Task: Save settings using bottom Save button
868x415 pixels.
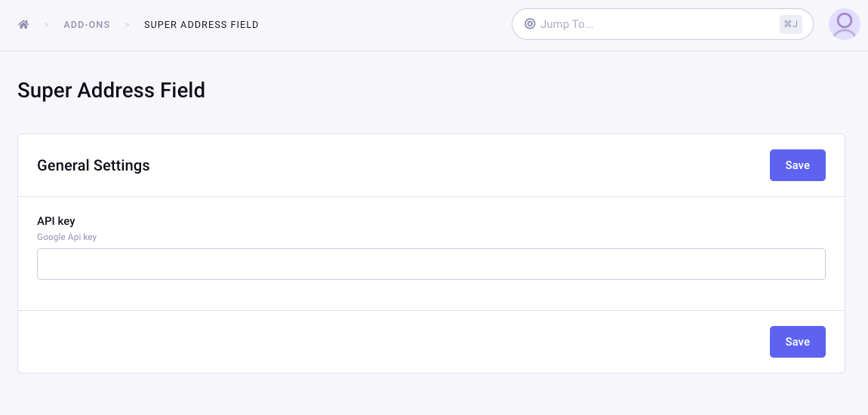Action: (x=797, y=341)
